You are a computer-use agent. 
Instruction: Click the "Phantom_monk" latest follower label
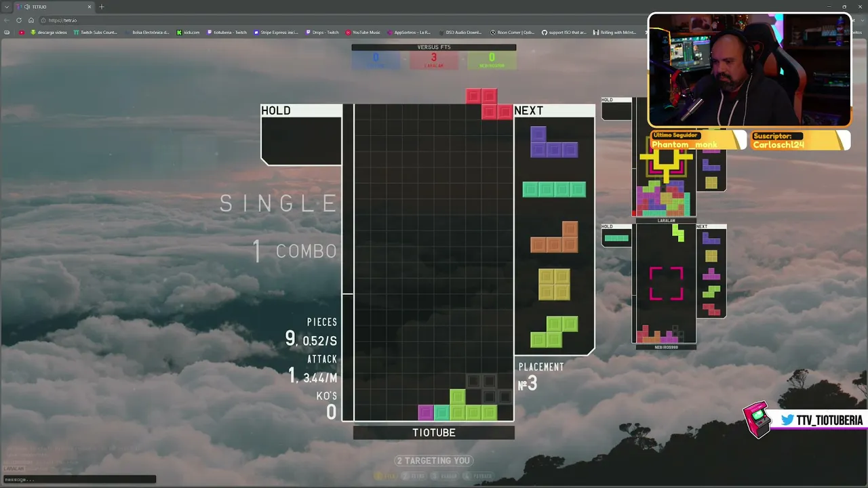coord(684,144)
